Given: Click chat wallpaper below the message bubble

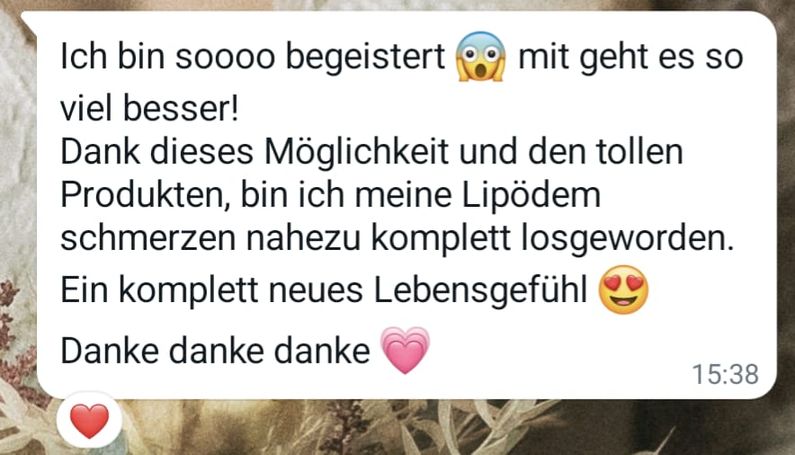Looking at the screenshot, I should [406, 427].
